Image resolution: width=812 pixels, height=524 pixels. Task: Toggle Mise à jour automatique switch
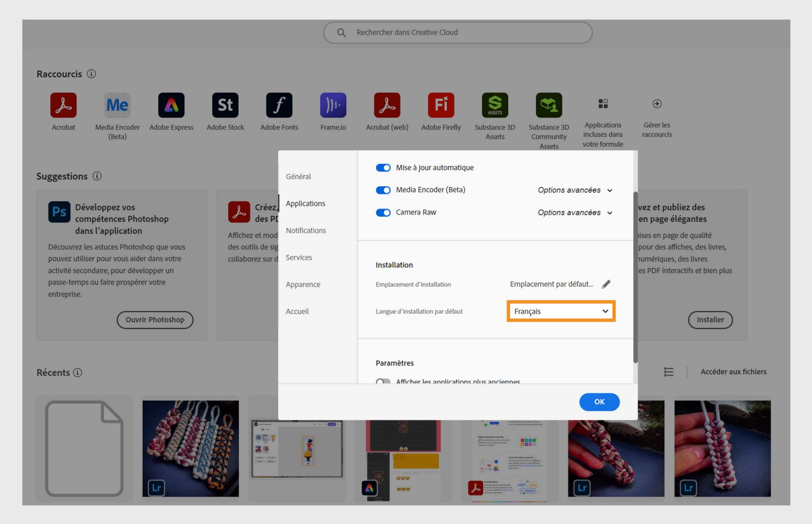[x=383, y=168]
